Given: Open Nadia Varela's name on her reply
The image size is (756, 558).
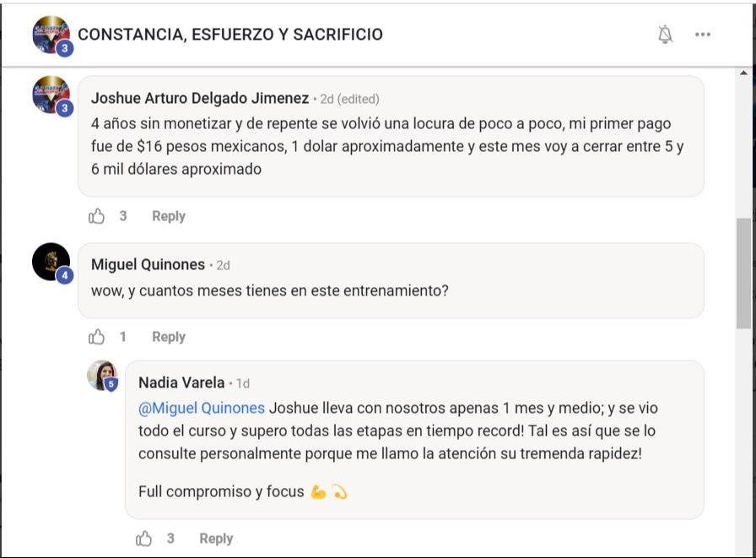Looking at the screenshot, I should (x=181, y=382).
